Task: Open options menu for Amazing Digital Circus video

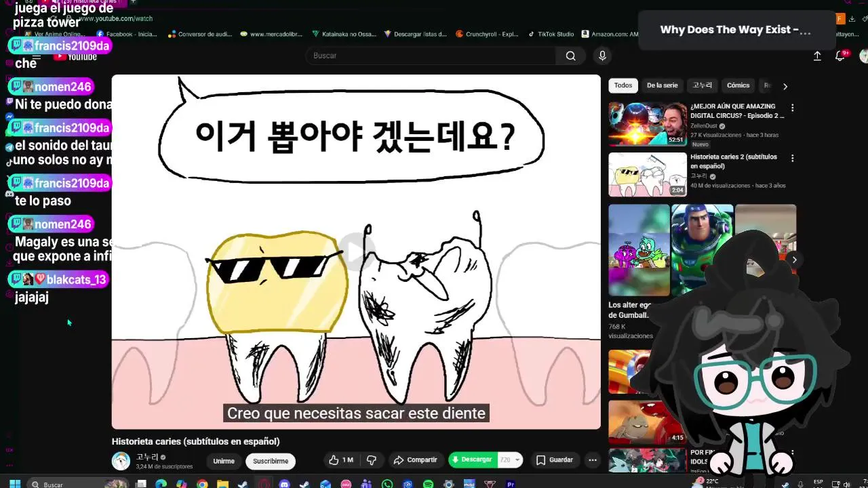Action: click(x=792, y=108)
